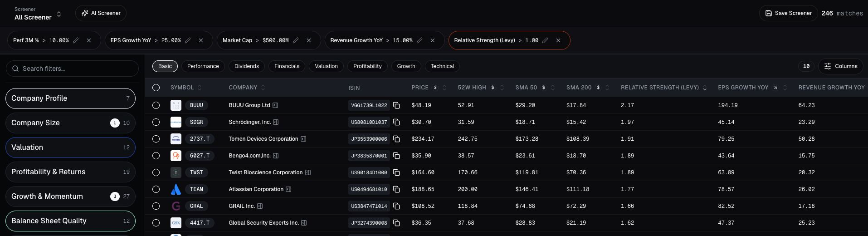The width and height of the screenshot is (868, 236).
Task: Open GRAIL Inc. side panel icon
Action: (x=260, y=206)
